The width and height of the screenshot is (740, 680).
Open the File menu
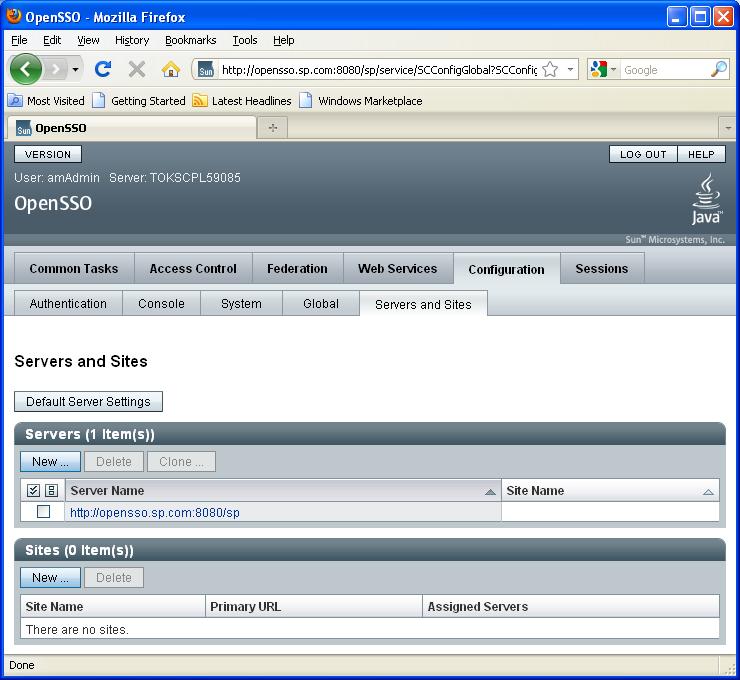click(19, 40)
